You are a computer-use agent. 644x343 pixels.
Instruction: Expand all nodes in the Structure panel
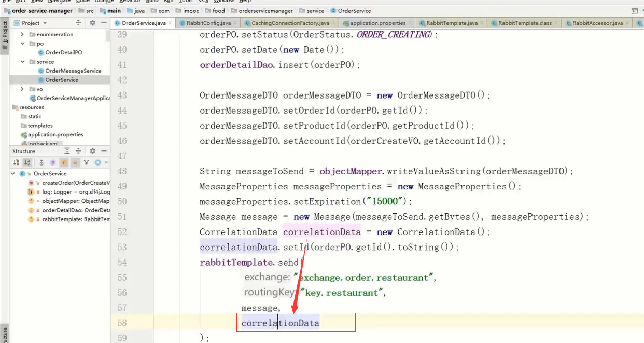(x=67, y=151)
